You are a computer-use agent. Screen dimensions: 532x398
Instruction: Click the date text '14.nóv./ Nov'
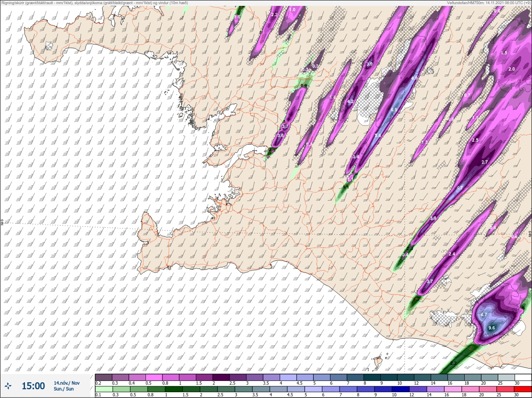tap(67, 383)
